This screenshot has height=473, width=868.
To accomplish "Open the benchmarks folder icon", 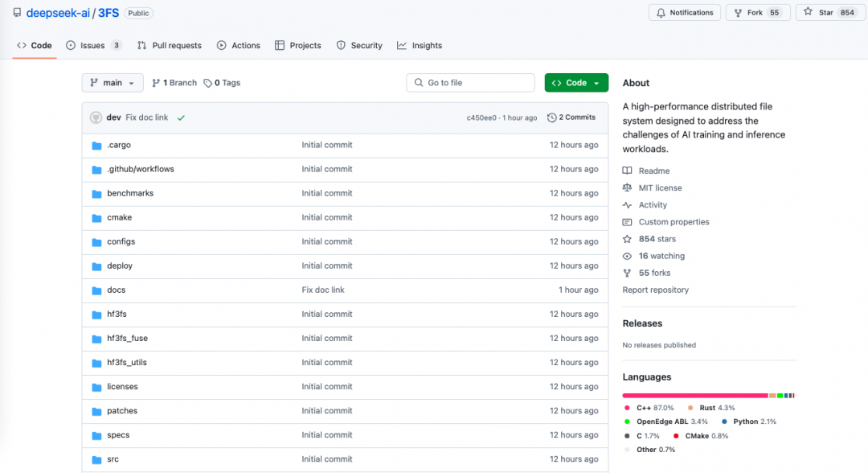I will tap(96, 194).
